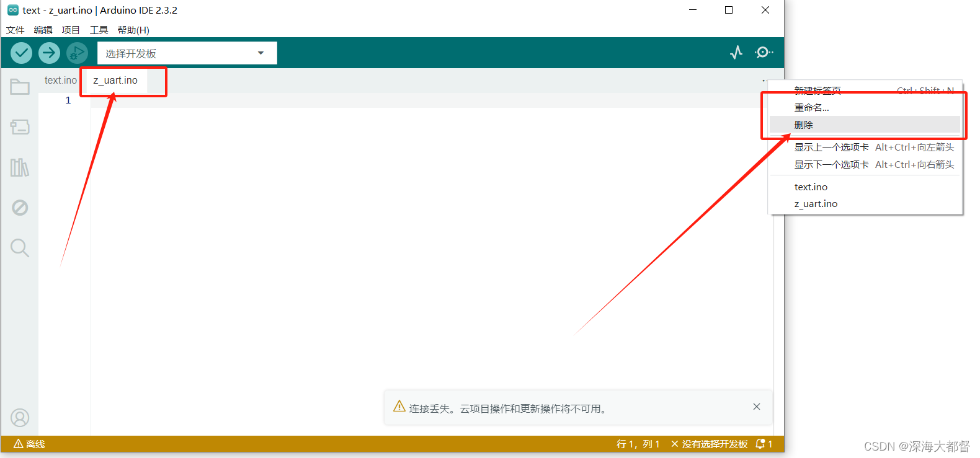This screenshot has height=458, width=980.
Task: Open the Library Manager sidebar
Action: (20, 167)
